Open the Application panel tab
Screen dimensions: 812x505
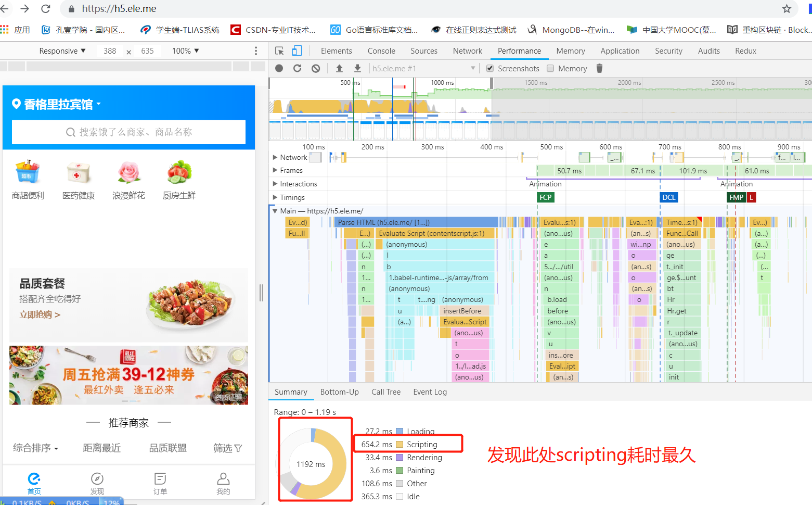tap(620, 51)
